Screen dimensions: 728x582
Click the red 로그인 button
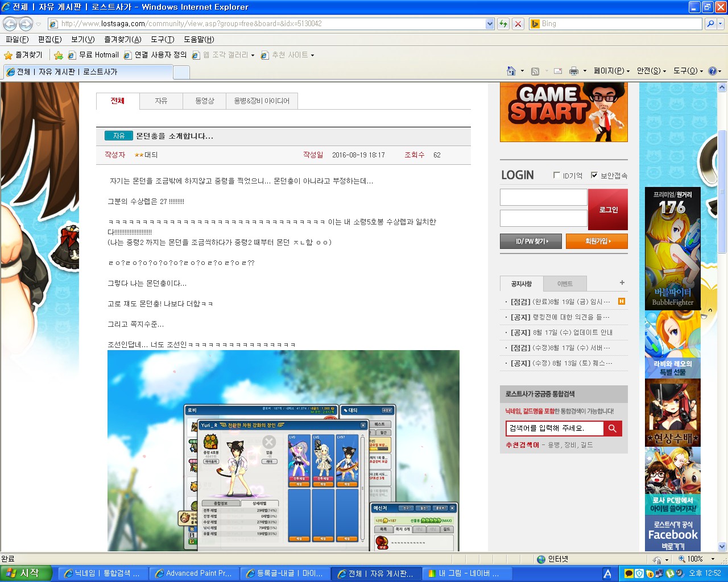pos(608,210)
